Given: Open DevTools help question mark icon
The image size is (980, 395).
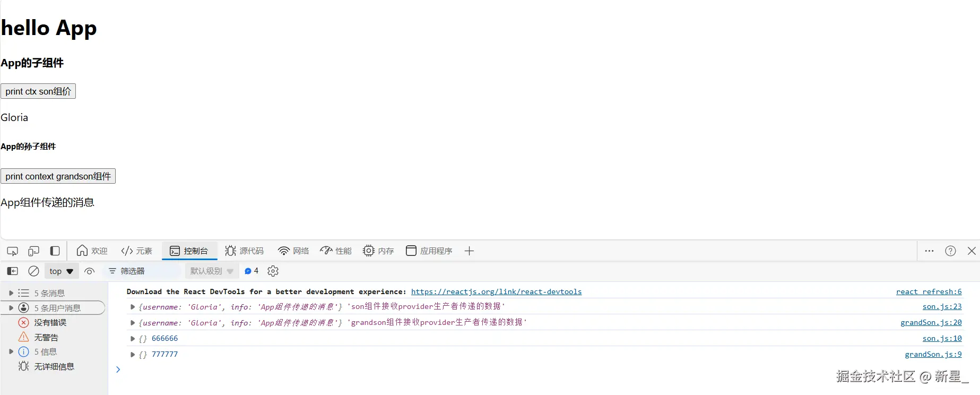Looking at the screenshot, I should click(950, 251).
